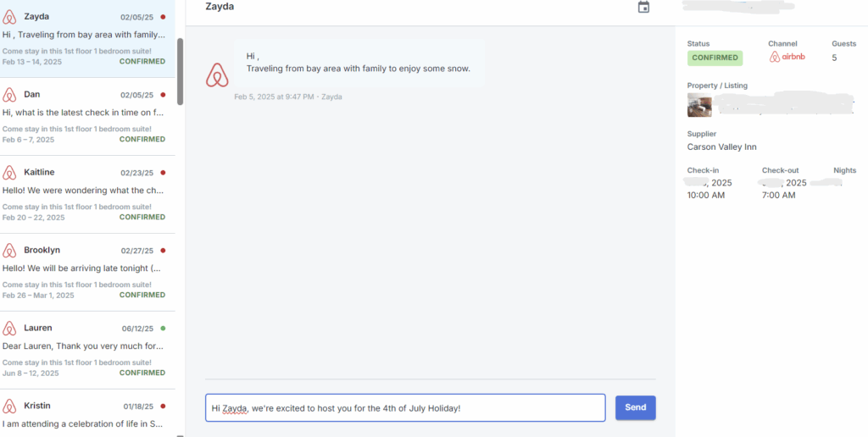Image resolution: width=868 pixels, height=437 pixels.
Task: Select Zayda's name in the conversation list
Action: pyautogui.click(x=36, y=17)
